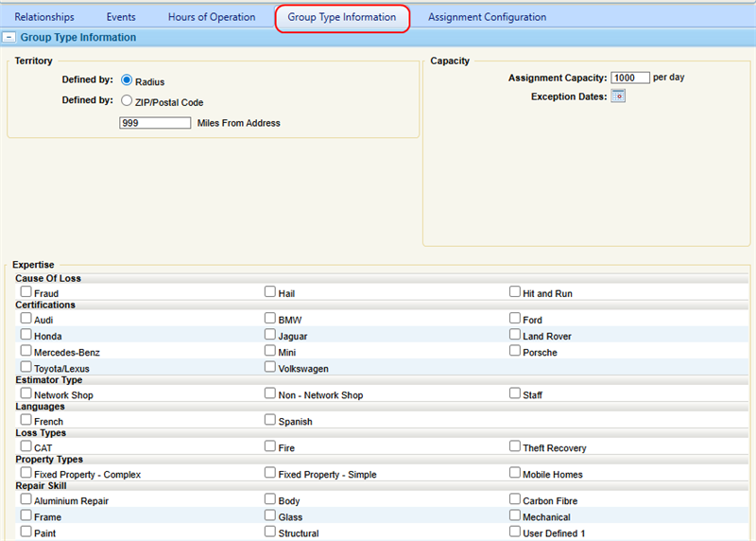Click the Property Types heading
756x541 pixels.
49,460
